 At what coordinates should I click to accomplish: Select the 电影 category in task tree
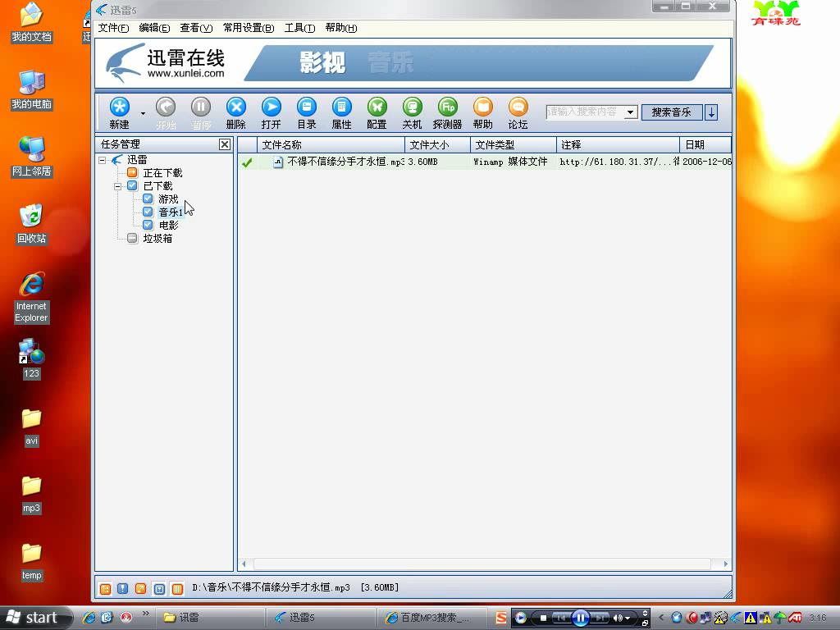(168, 225)
